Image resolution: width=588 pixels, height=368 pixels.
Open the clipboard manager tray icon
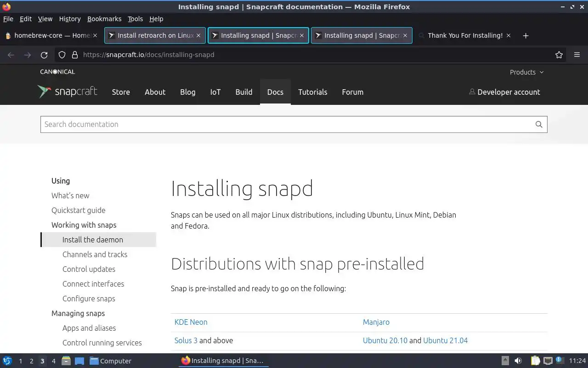pyautogui.click(x=535, y=361)
